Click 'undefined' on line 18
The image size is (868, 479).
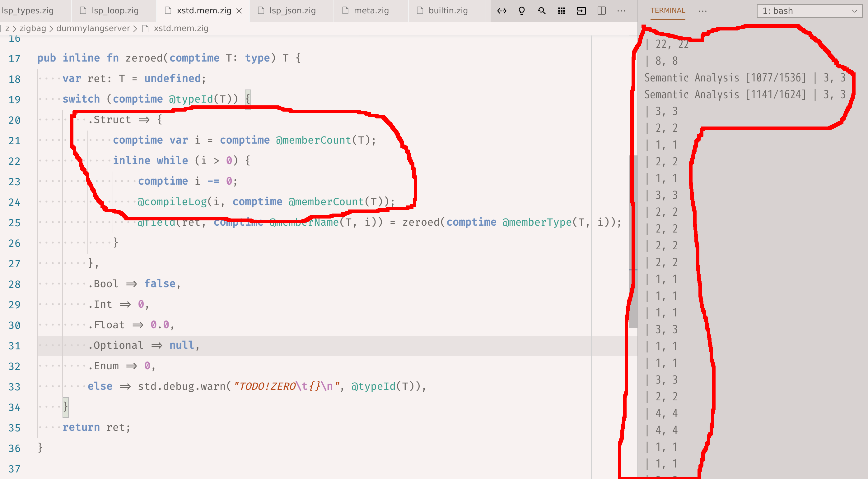[173, 78]
